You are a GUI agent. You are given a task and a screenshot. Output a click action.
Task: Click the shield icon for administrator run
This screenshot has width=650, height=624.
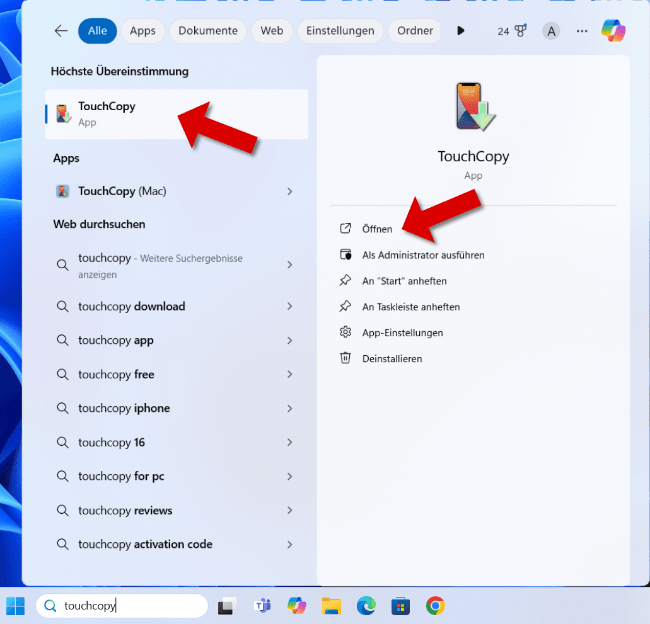(345, 255)
